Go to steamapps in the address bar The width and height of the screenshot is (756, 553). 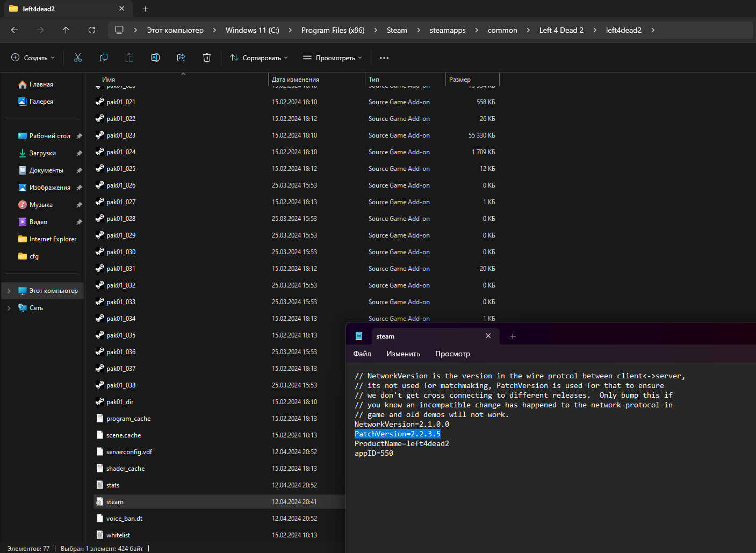pos(448,30)
